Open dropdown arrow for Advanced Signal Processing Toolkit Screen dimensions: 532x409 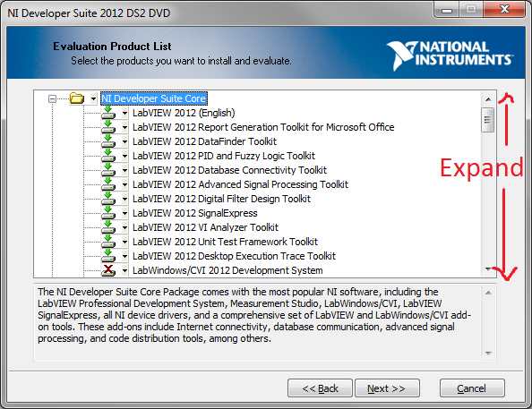coord(124,184)
